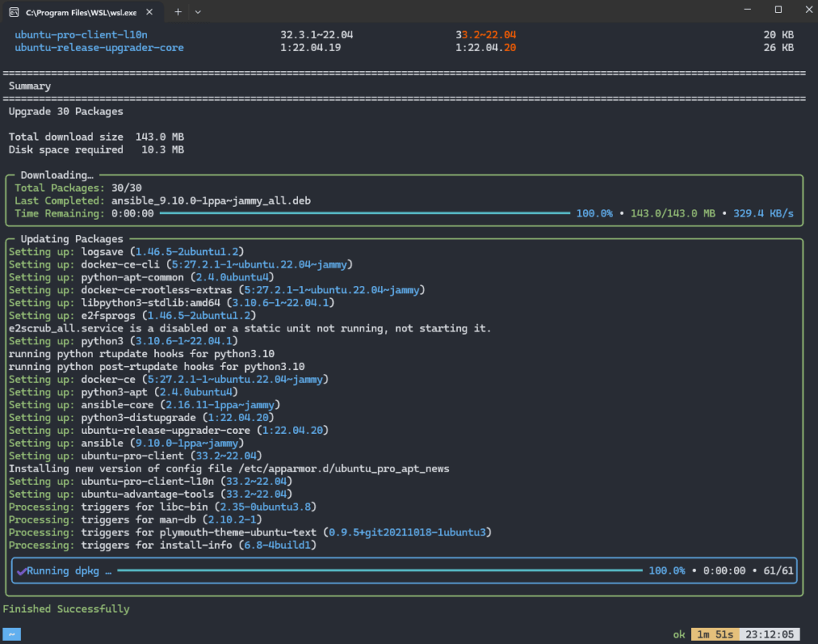
Task: Click the docker-ce-rootless-extras line
Action: [216, 290]
